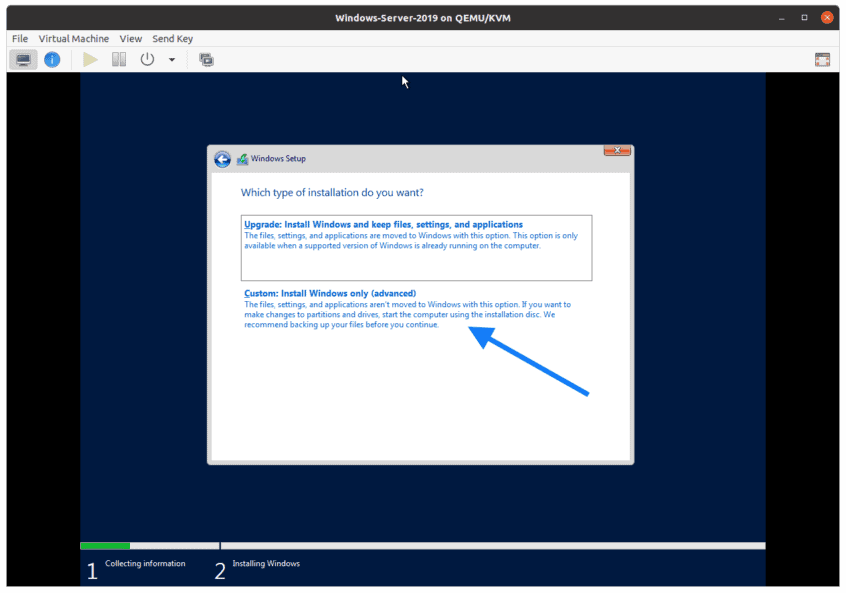
Task: Open the File menu
Action: point(19,38)
